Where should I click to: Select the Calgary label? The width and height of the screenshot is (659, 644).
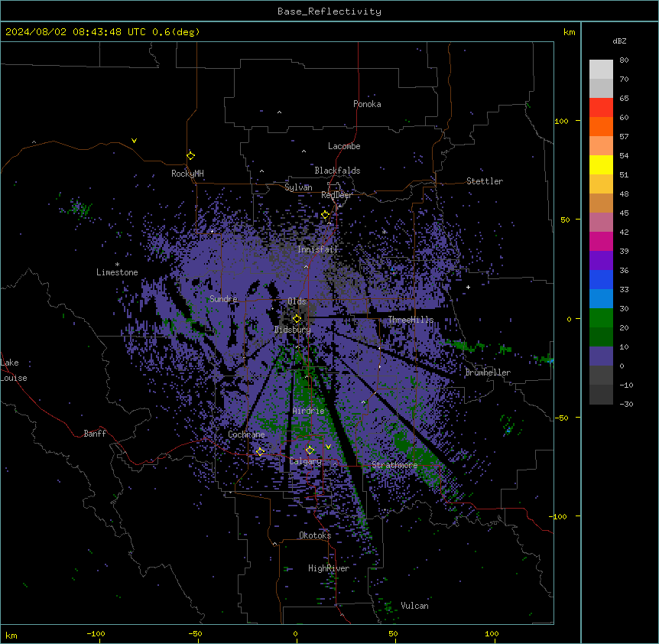click(306, 461)
